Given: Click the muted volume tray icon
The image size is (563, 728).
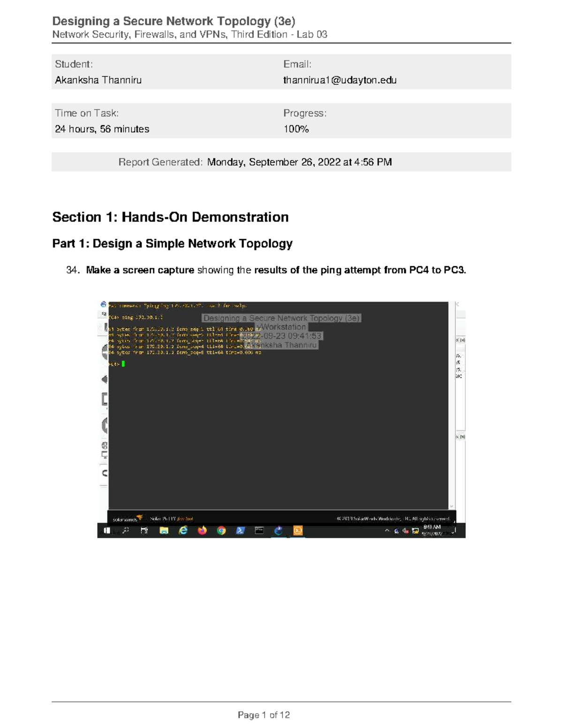Looking at the screenshot, I should point(405,531).
